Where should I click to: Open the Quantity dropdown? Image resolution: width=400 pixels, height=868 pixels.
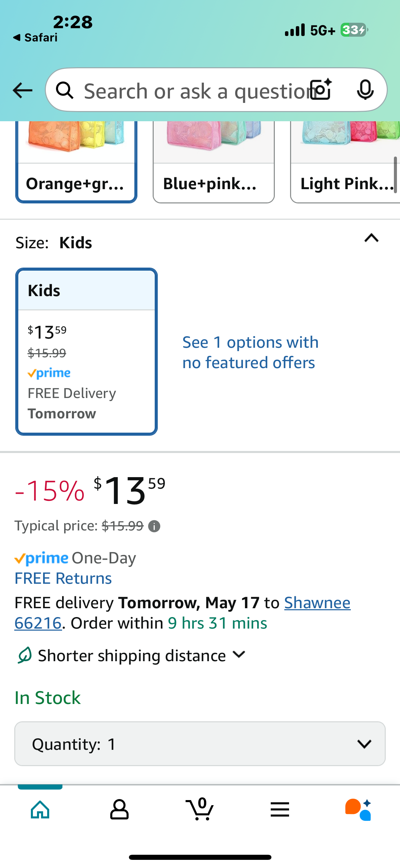[x=200, y=744]
